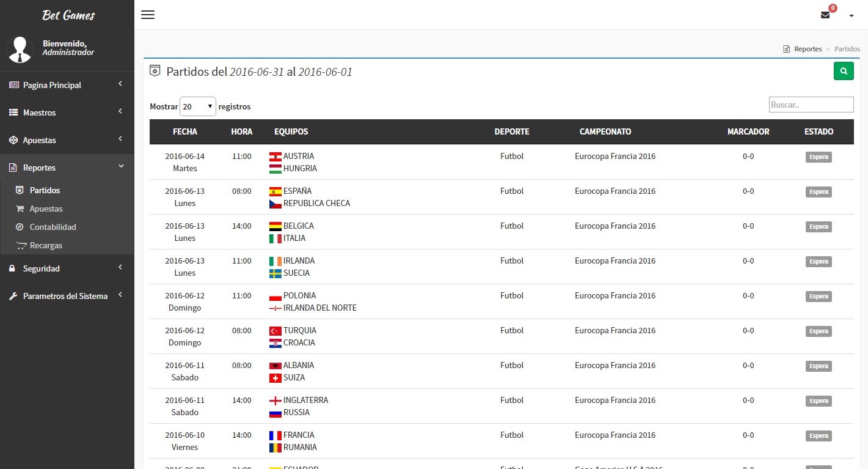Select Contabilidad in the sidebar

[x=53, y=227]
